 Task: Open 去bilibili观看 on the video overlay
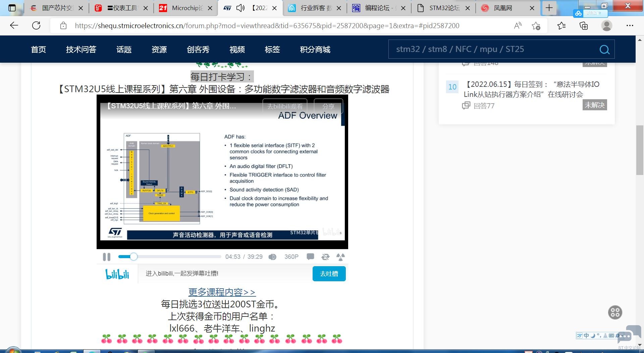285,106
